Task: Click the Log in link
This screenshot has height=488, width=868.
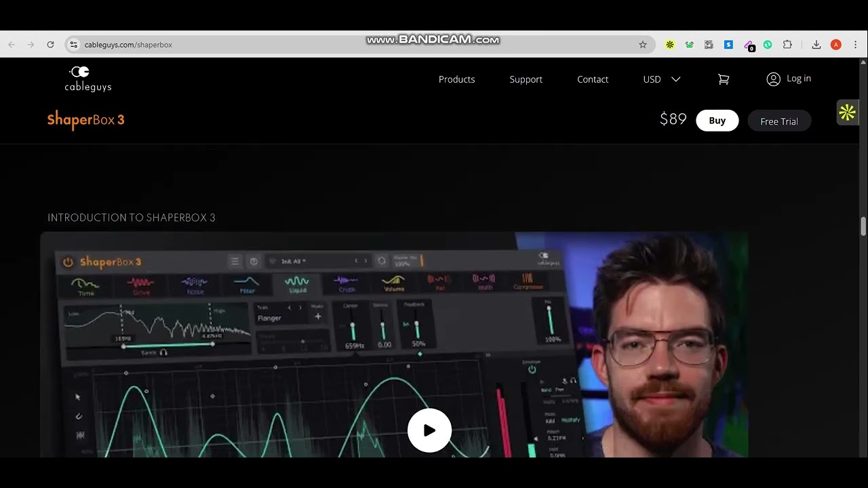Action: [799, 79]
